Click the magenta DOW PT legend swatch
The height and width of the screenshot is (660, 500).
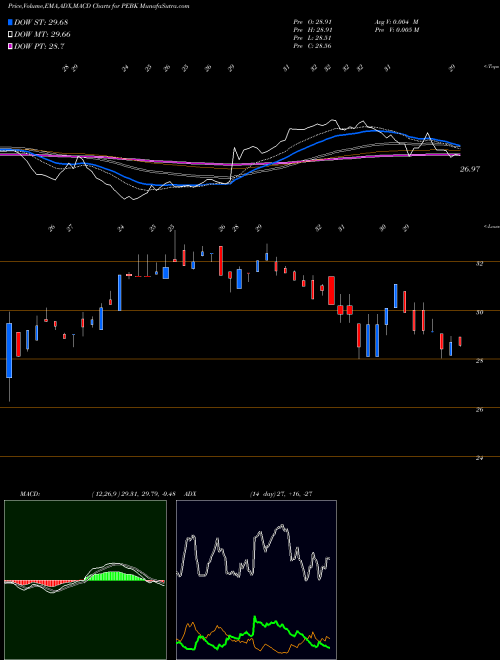click(10, 46)
